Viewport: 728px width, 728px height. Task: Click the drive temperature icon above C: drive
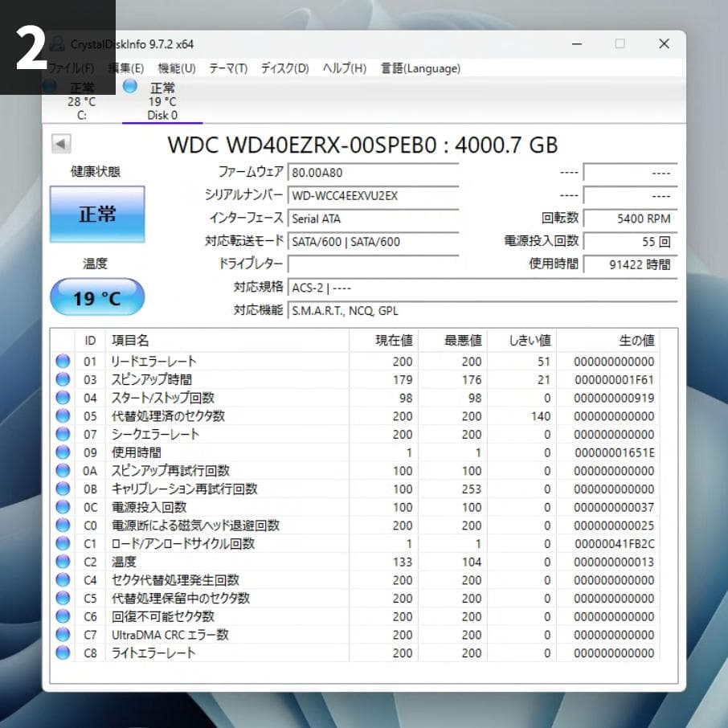tap(51, 87)
